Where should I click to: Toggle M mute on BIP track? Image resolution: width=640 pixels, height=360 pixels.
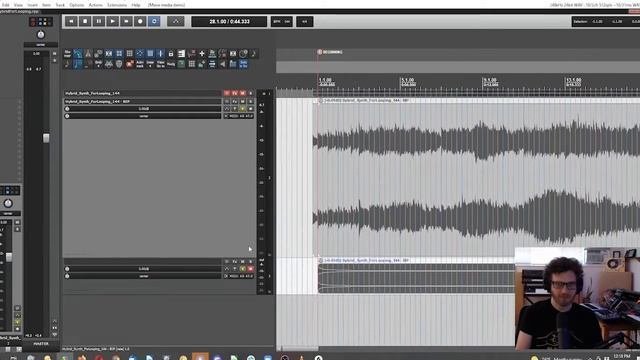point(242,101)
